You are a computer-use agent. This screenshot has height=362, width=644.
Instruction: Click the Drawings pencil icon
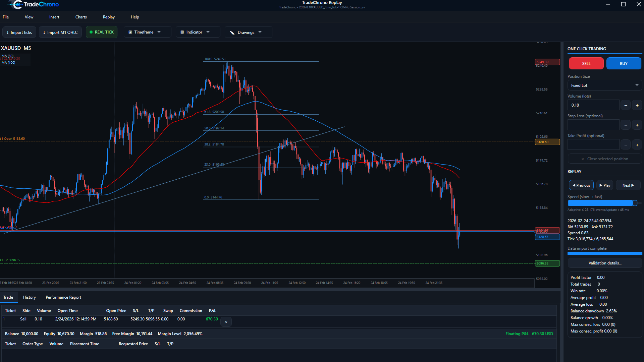click(232, 33)
